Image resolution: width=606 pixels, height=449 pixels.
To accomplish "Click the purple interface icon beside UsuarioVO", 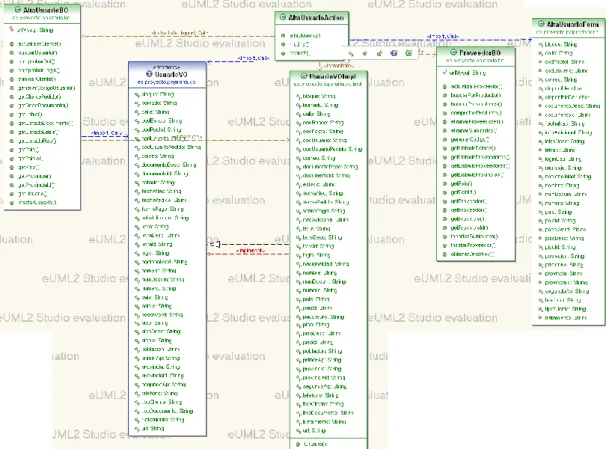I will tap(149, 73).
